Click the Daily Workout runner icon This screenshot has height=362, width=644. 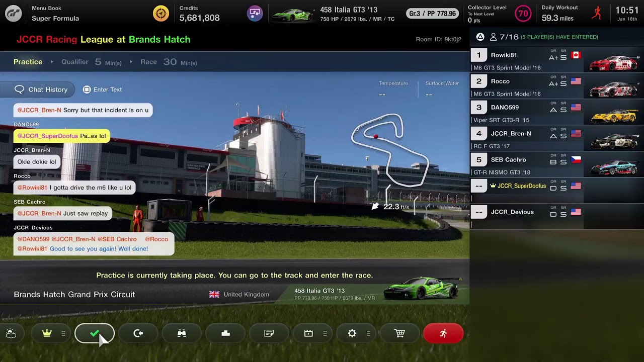(597, 14)
